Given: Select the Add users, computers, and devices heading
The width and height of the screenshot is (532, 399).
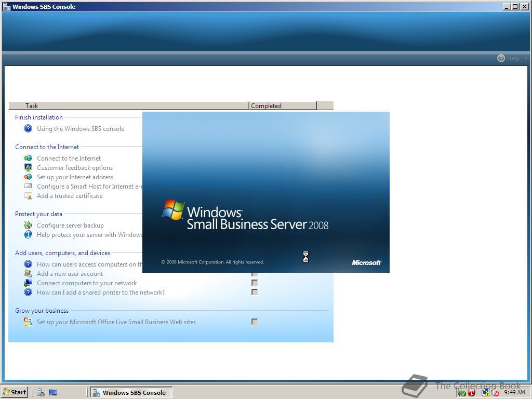Looking at the screenshot, I should pyautogui.click(x=62, y=253).
